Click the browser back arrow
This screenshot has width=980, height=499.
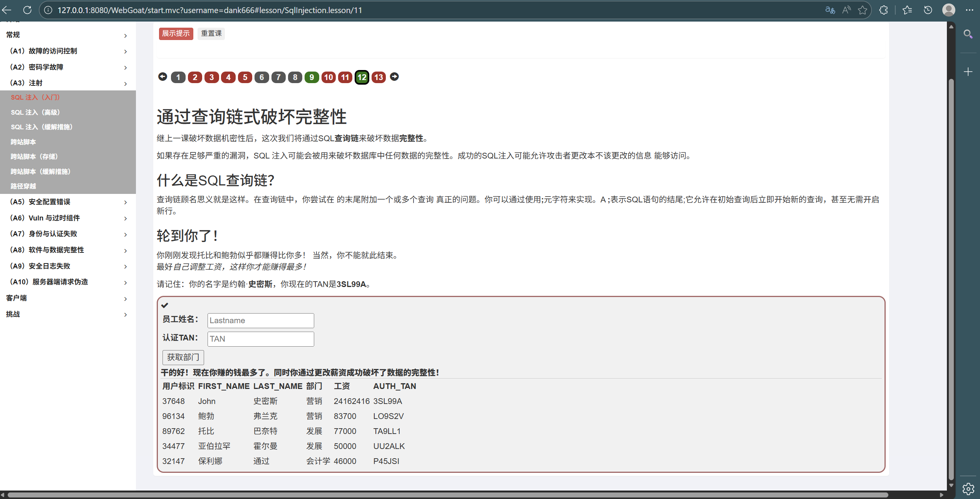tap(7, 10)
